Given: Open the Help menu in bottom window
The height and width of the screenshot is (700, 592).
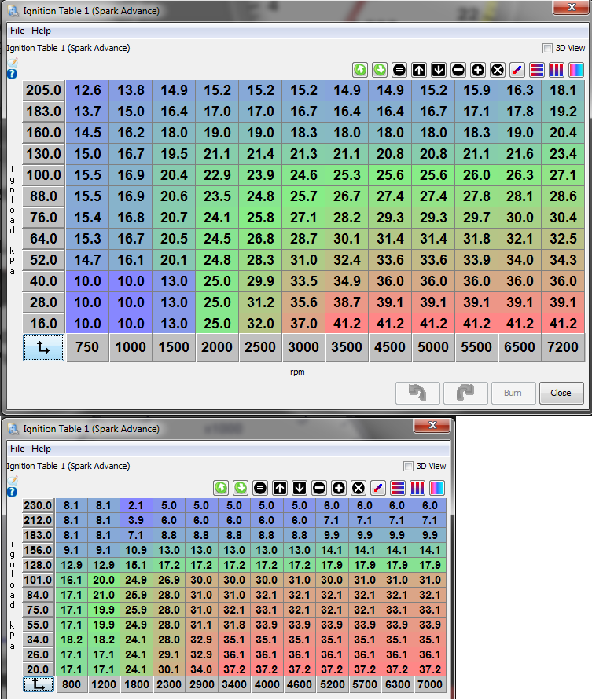Looking at the screenshot, I should pyautogui.click(x=41, y=449).
